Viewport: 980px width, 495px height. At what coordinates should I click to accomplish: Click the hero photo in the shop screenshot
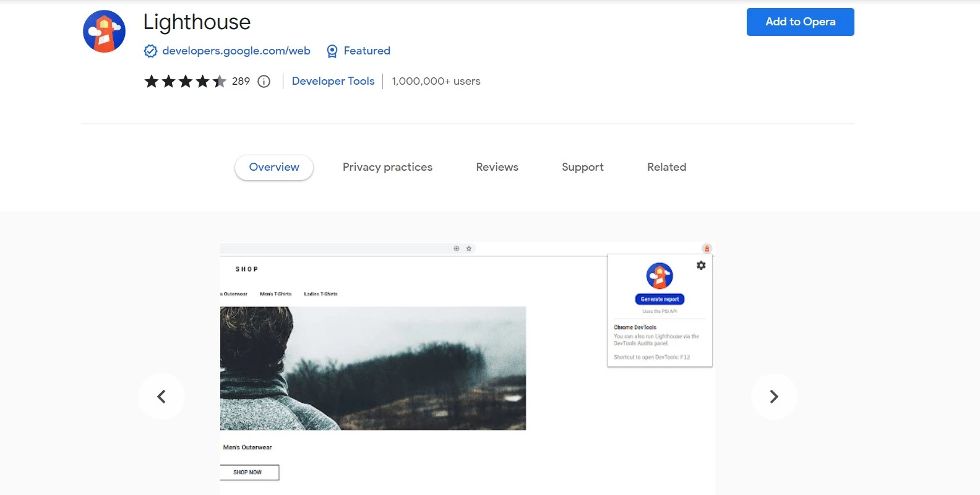tap(373, 368)
